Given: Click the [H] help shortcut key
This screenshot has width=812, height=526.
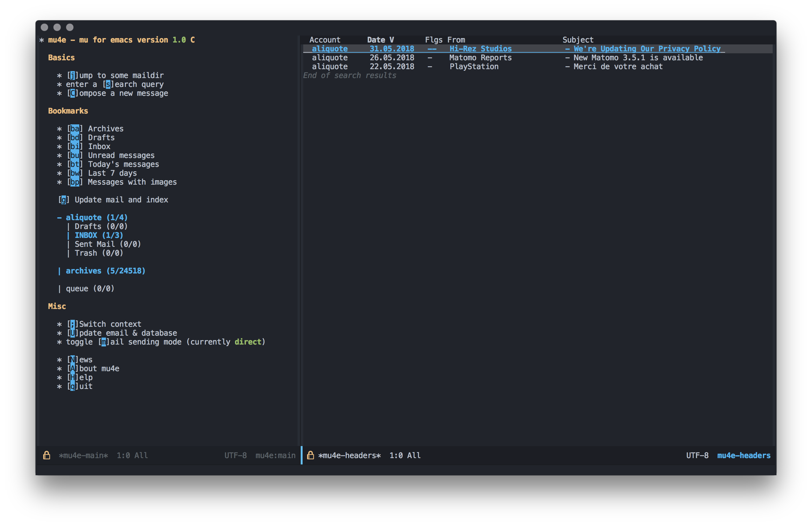Looking at the screenshot, I should point(72,377).
